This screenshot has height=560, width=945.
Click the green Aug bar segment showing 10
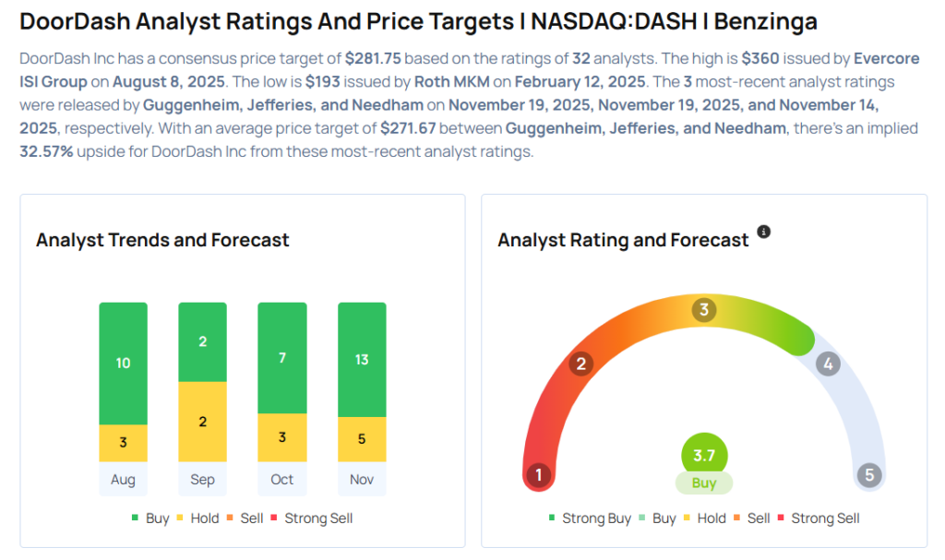point(123,363)
